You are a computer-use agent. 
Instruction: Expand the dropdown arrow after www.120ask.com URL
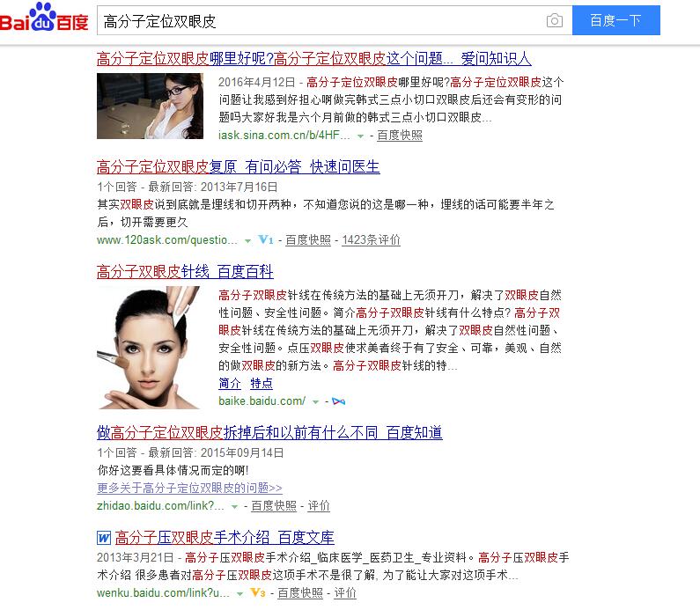click(247, 241)
